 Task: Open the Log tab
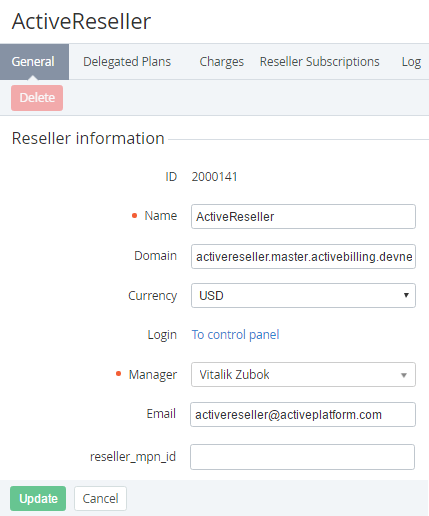[411, 62]
